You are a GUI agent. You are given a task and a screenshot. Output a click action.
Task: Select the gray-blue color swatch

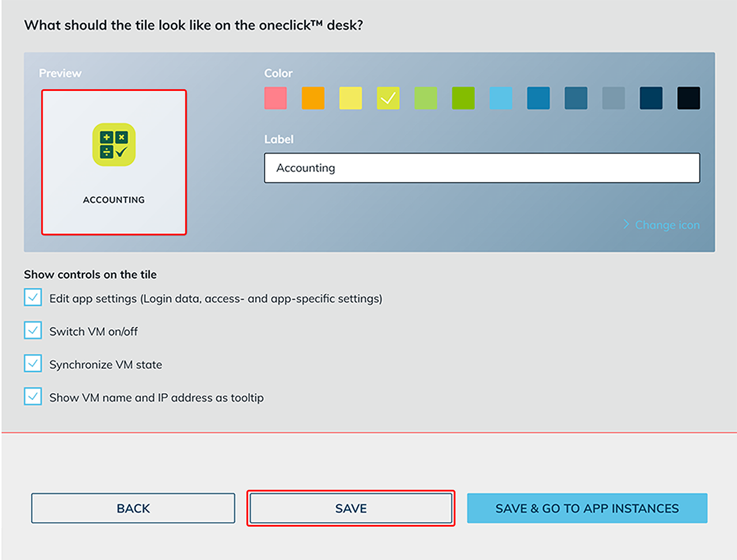point(613,98)
